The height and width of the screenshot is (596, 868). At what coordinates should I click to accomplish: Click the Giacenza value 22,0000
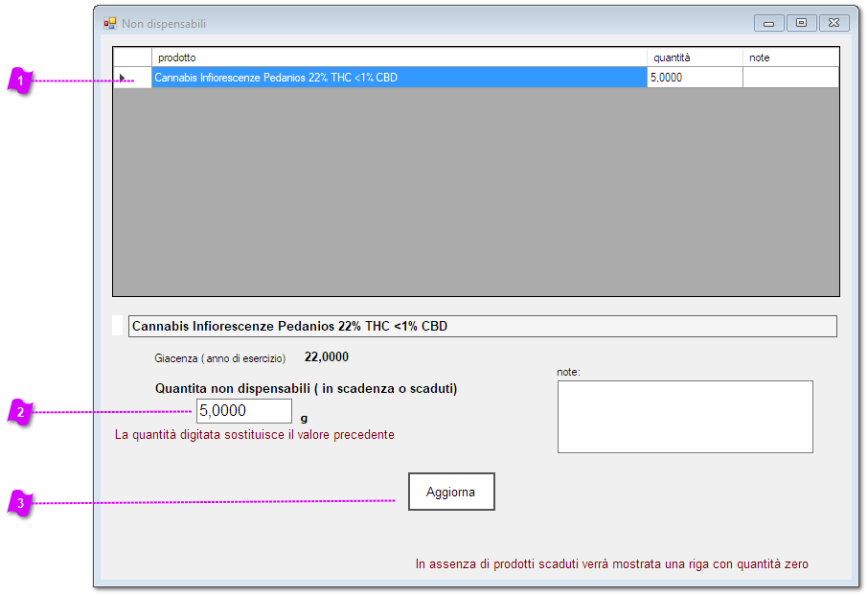(x=327, y=357)
